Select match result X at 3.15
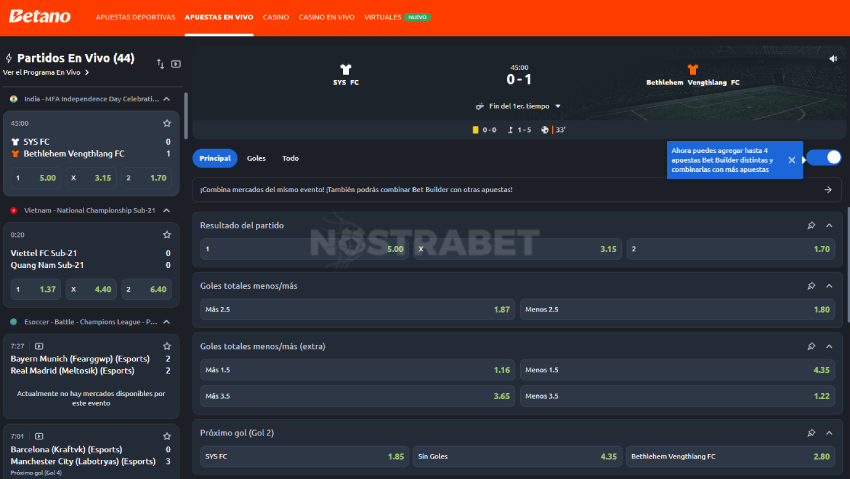Viewport: 850px width, 479px height. coord(517,249)
